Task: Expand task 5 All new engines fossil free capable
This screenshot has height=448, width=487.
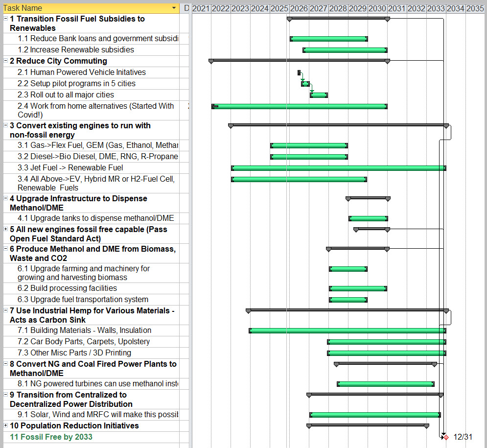Action: (4, 230)
